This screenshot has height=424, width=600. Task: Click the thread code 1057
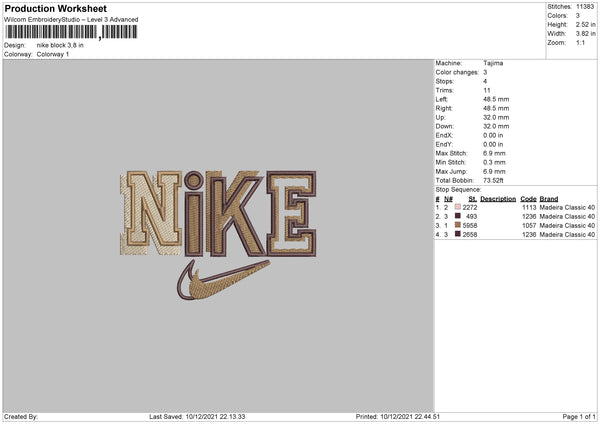pyautogui.click(x=529, y=225)
